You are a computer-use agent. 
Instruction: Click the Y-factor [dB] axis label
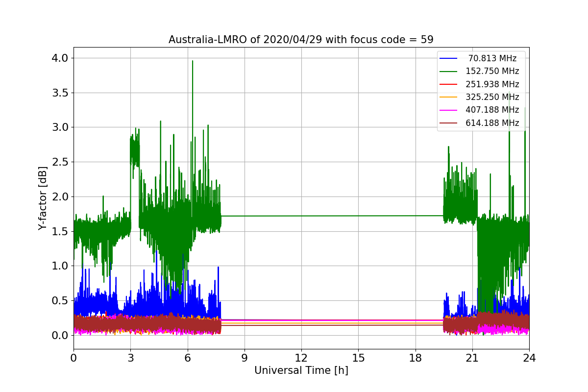point(43,198)
